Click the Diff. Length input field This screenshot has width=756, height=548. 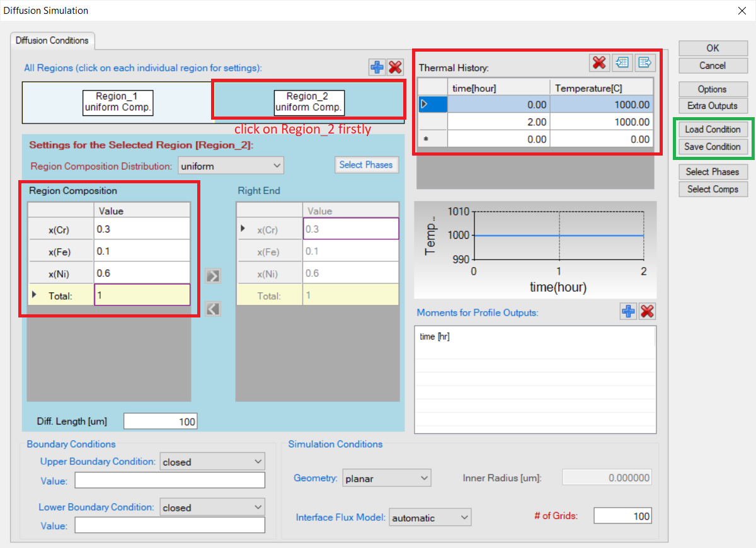[x=160, y=421]
